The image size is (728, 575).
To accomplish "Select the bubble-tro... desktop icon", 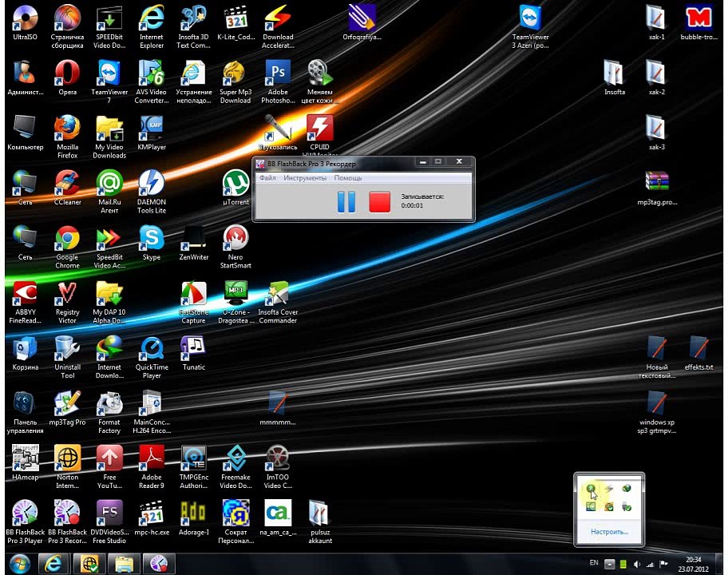I will [x=698, y=22].
